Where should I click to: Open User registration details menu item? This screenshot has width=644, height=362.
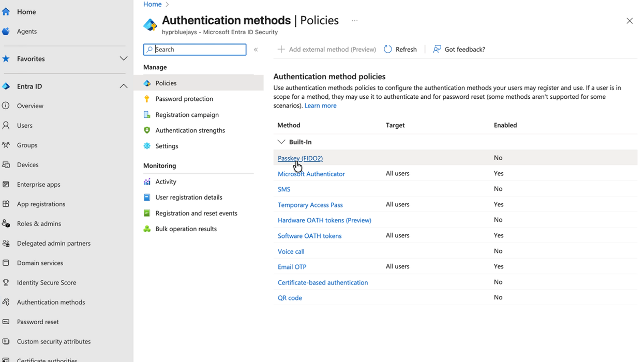click(x=188, y=197)
